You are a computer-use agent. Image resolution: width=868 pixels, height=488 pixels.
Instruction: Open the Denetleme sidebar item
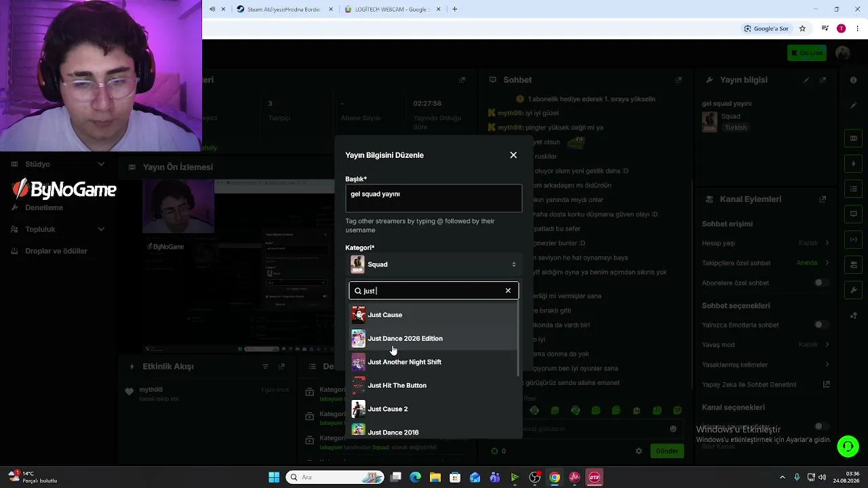(x=44, y=207)
